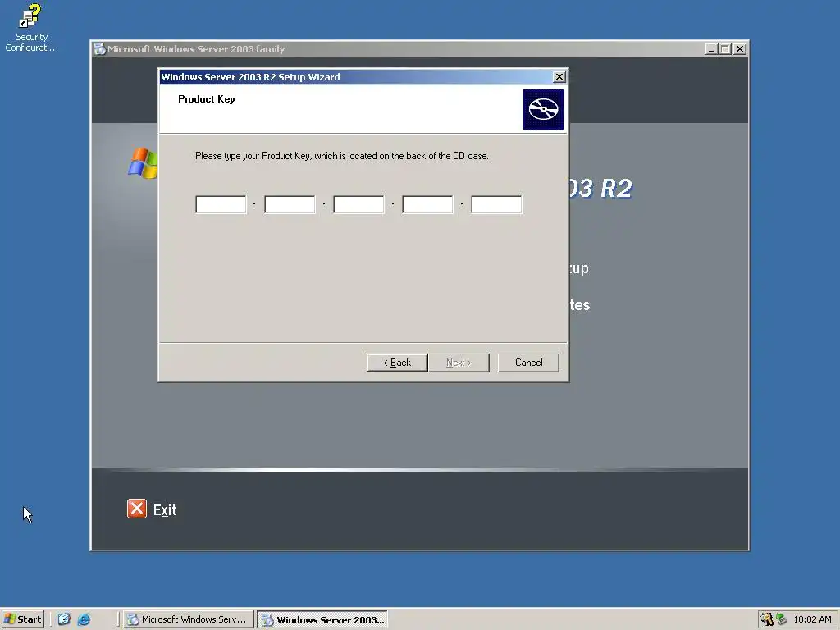Close the Windows Server 2003 family window
This screenshot has width=840, height=630.
[740, 49]
